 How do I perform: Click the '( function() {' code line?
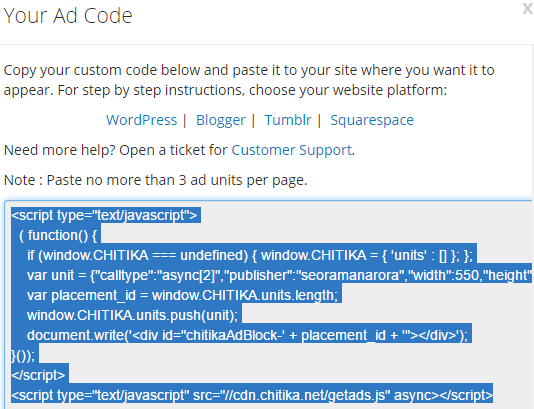pos(58,235)
